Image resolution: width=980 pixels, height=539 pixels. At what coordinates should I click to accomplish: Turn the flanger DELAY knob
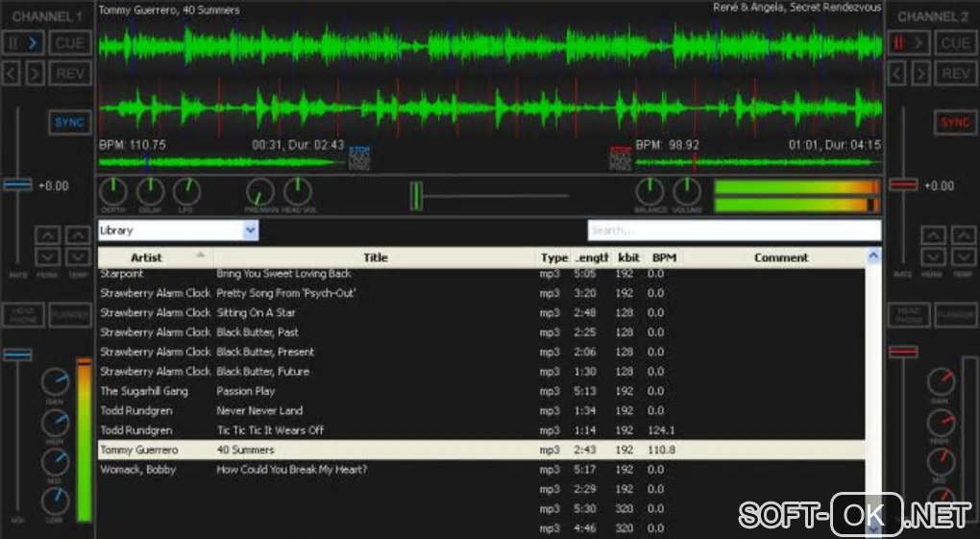(150, 192)
